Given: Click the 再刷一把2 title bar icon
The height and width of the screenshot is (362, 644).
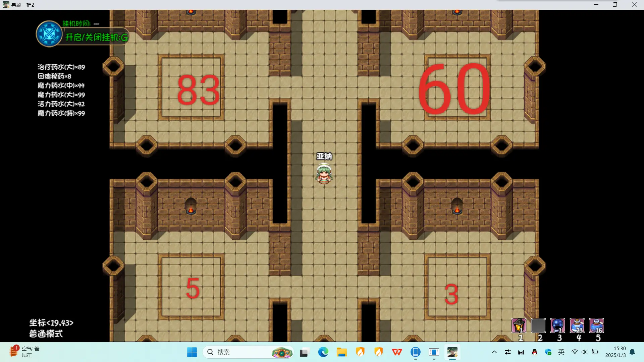Looking at the screenshot, I should (6, 5).
